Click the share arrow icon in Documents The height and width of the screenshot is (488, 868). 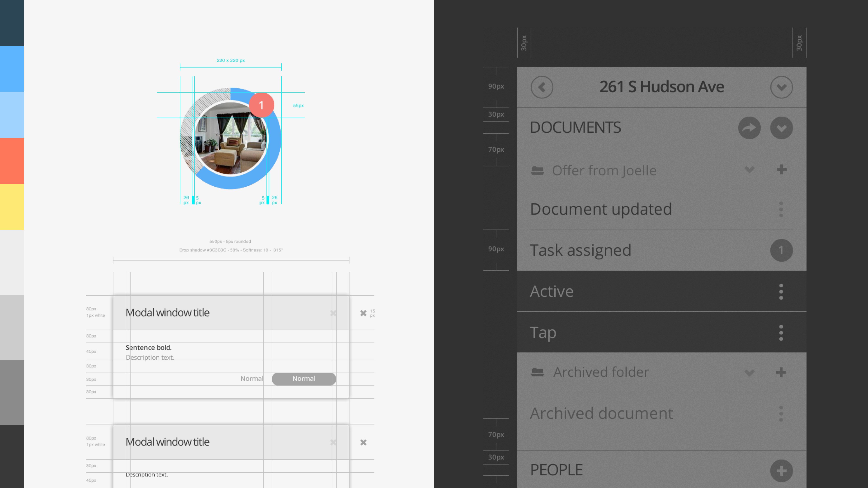749,128
